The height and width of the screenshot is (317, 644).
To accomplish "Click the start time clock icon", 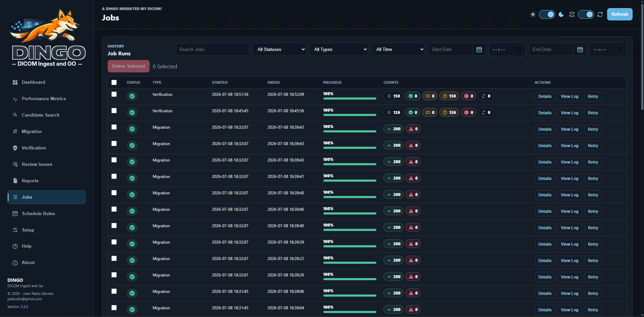I will pyautogui.click(x=519, y=50).
